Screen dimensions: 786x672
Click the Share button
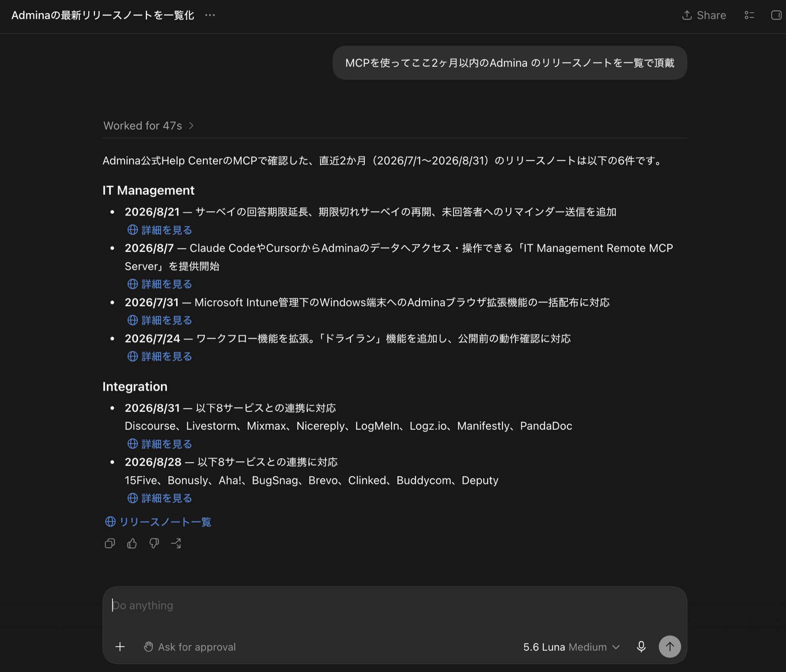[x=704, y=15]
